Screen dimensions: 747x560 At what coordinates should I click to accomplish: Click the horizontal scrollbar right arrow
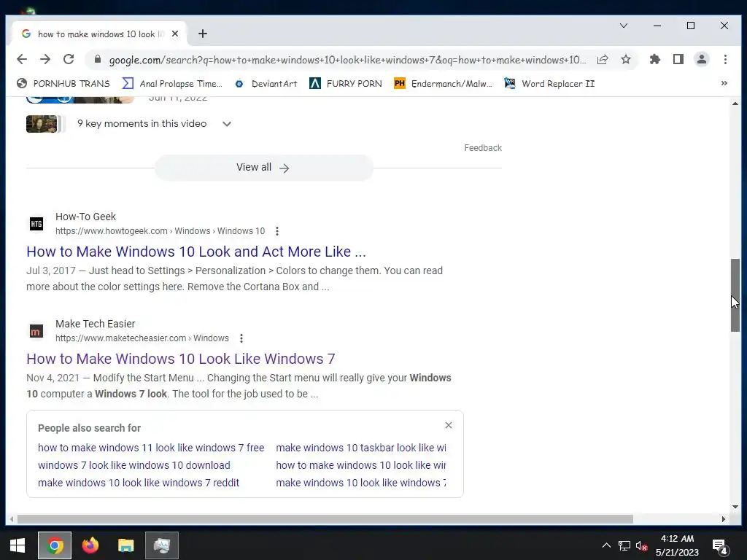point(724,519)
